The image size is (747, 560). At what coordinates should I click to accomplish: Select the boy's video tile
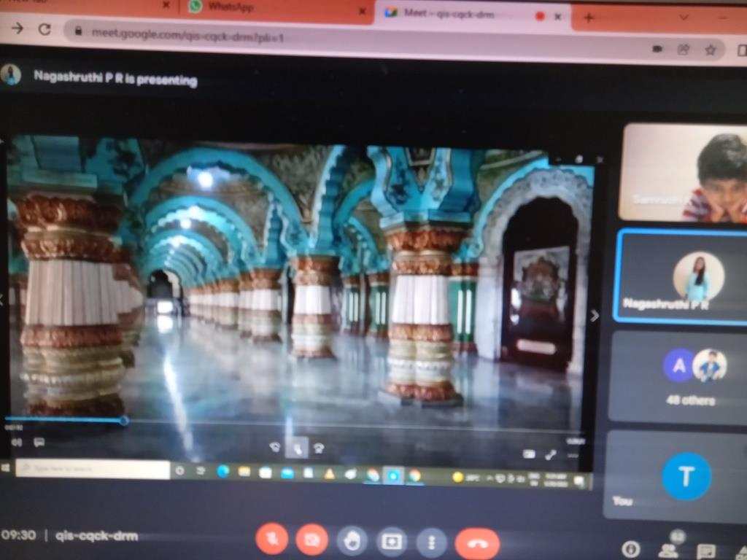pos(683,172)
